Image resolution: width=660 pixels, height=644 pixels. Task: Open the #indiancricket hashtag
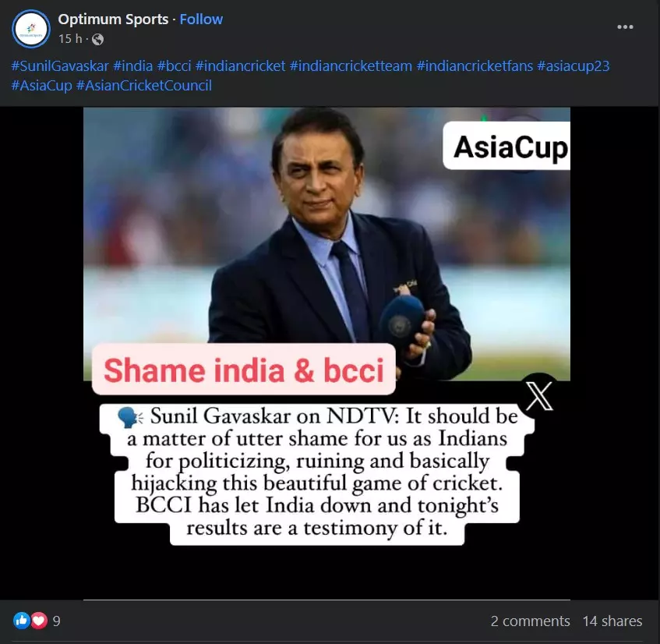240,66
